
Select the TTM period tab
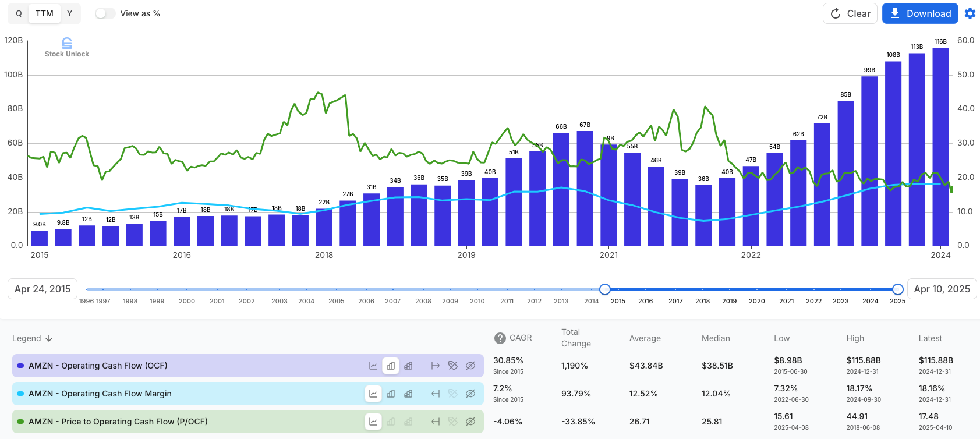[44, 13]
